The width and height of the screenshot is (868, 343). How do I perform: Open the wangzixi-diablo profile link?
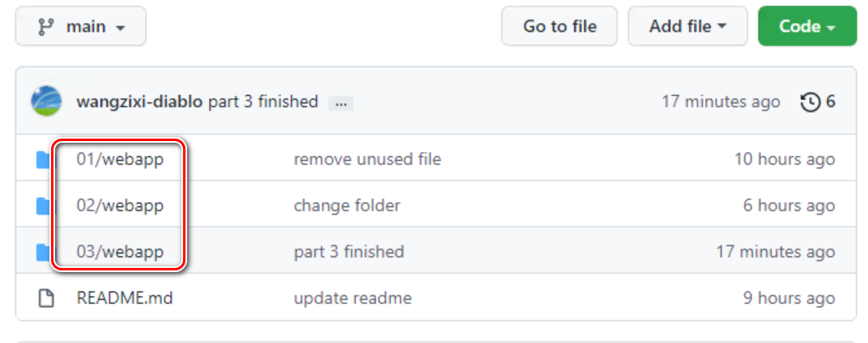pos(139,102)
